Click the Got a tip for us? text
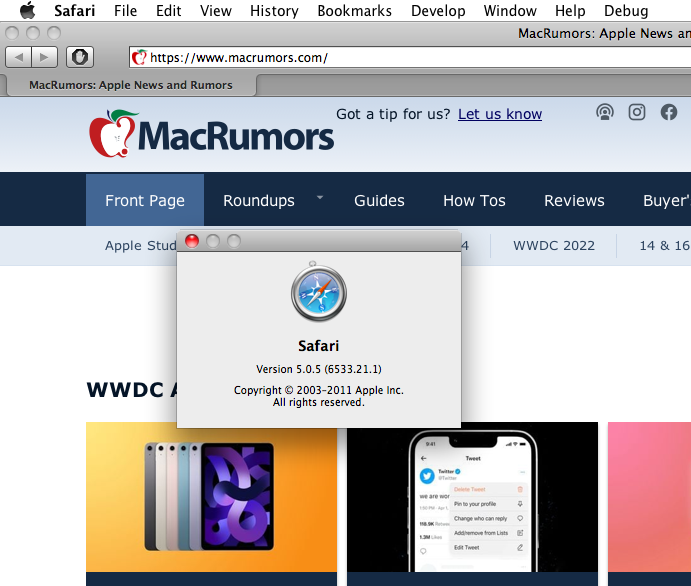The height and width of the screenshot is (586, 691). pyautogui.click(x=393, y=114)
